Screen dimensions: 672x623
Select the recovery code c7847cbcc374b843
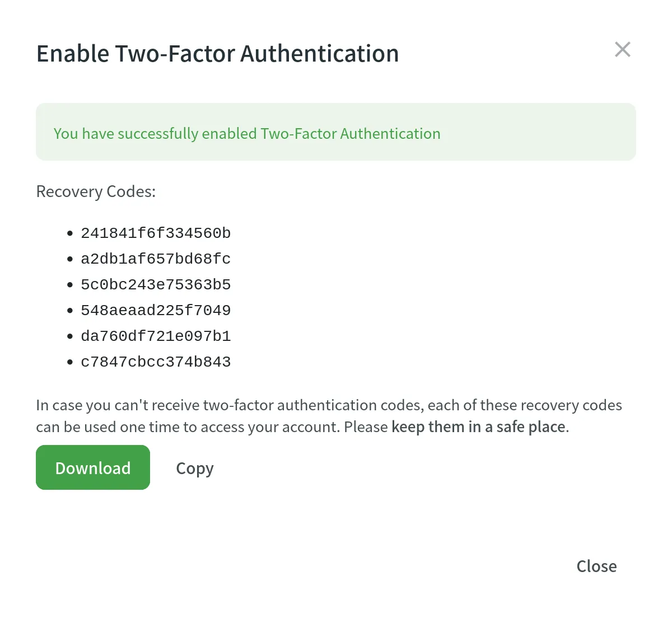156,362
